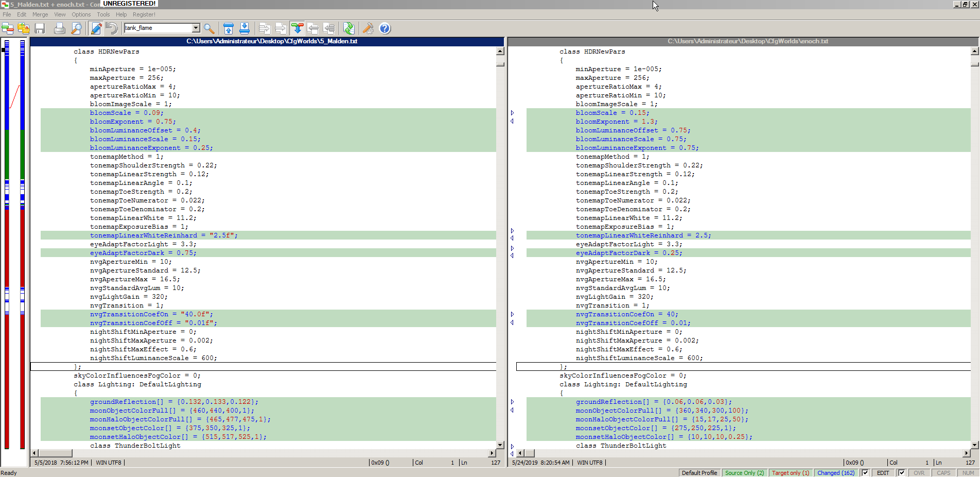Open the tank_flame search dropdown arrow
Image resolution: width=980 pixels, height=477 pixels.
(x=196, y=28)
